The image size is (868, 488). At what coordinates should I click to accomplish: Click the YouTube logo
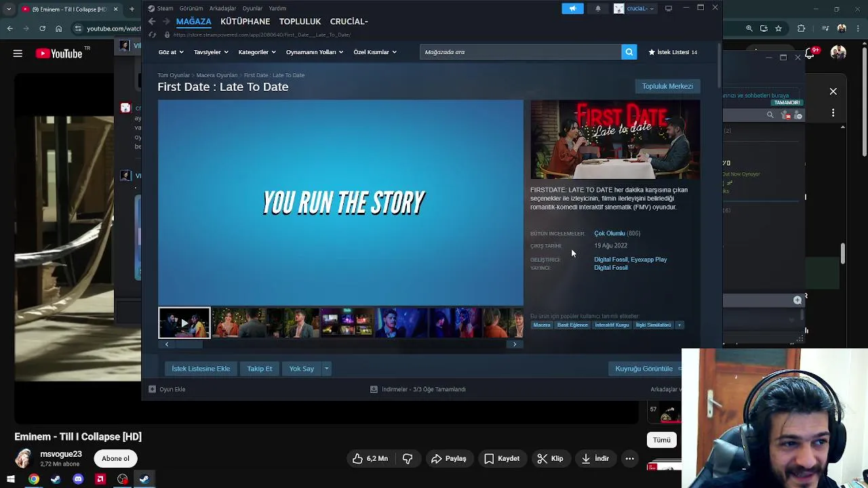click(59, 54)
